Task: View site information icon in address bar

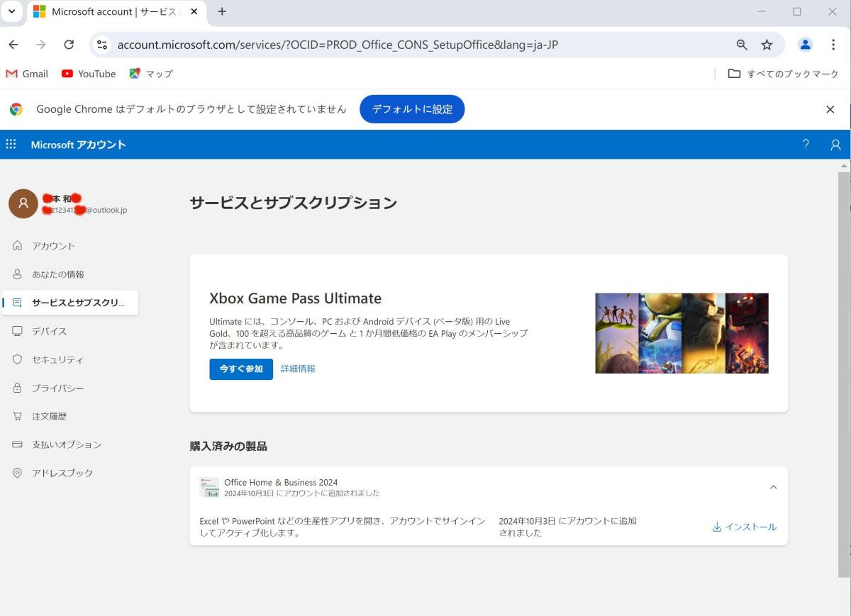Action: (102, 45)
